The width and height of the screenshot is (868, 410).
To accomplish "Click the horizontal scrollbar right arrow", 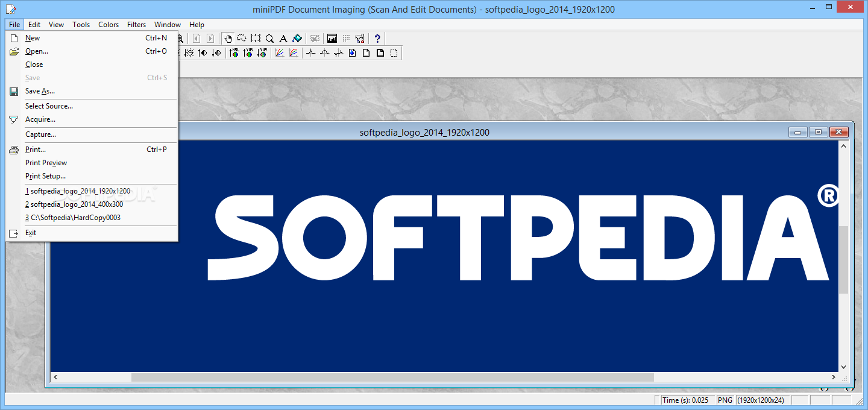I will click(x=834, y=377).
